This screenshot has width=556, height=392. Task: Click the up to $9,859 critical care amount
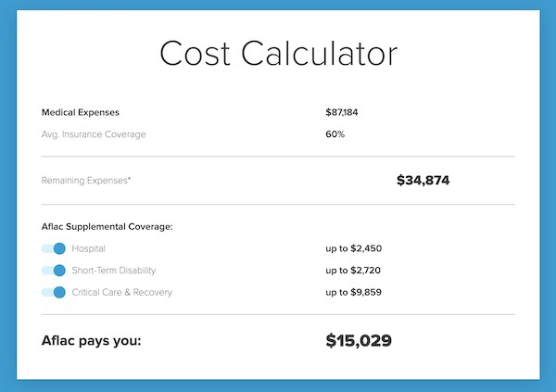[x=354, y=292]
